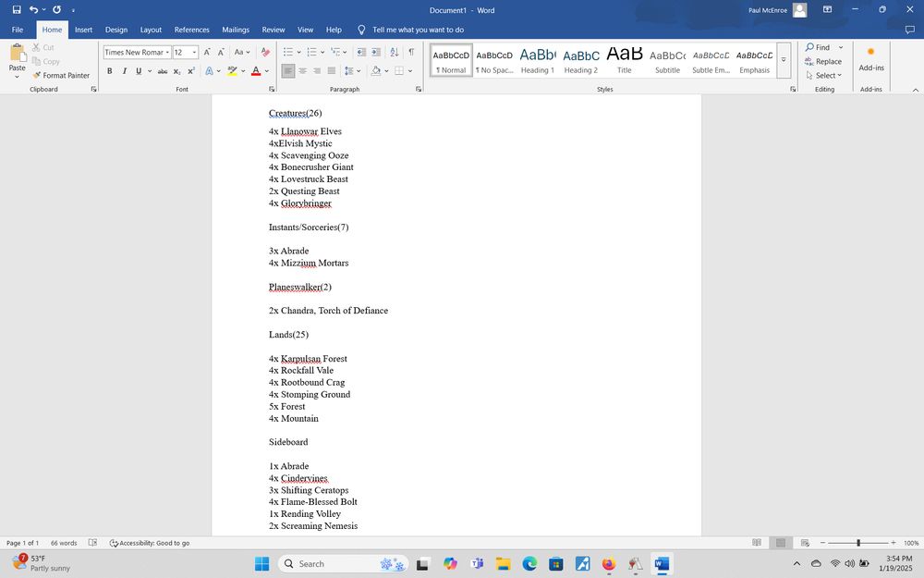The width and height of the screenshot is (924, 578).
Task: Toggle underline formatting
Action: [139, 71]
